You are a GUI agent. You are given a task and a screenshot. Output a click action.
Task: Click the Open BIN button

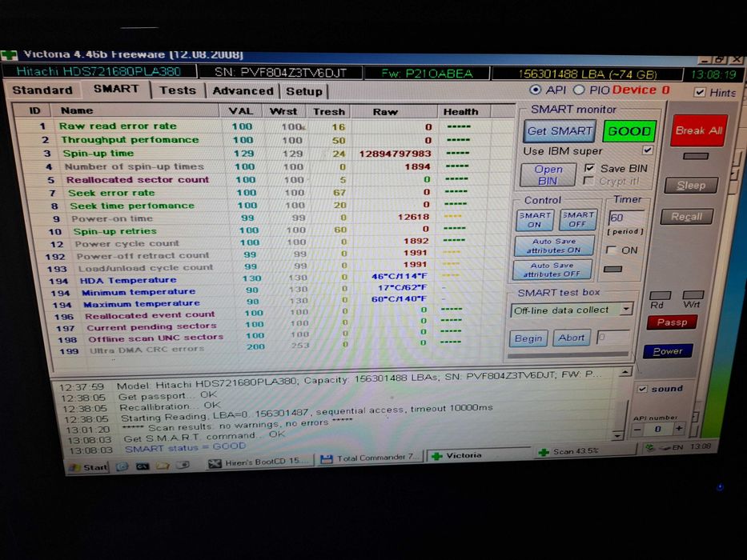548,174
